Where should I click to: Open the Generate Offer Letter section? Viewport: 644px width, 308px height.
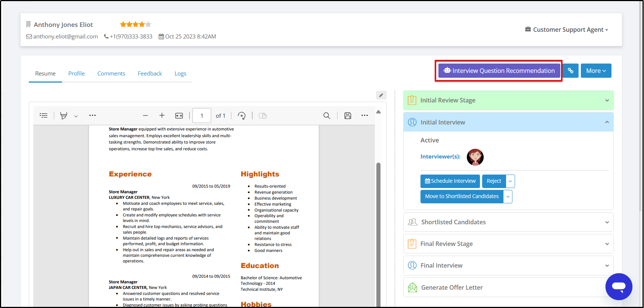pos(508,287)
